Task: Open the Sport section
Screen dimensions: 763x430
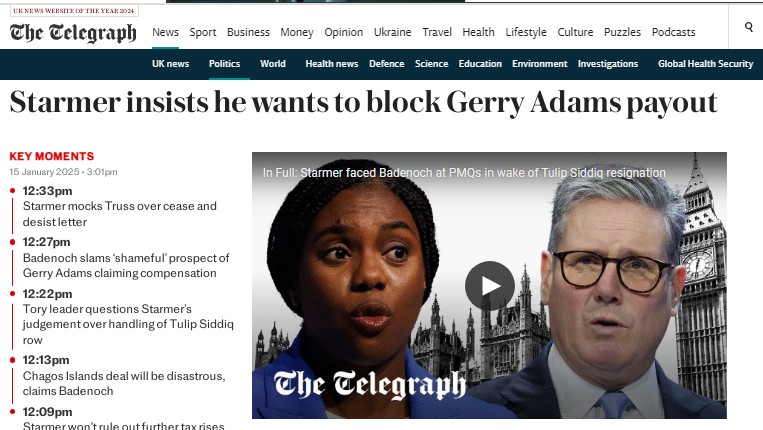Action: [202, 32]
